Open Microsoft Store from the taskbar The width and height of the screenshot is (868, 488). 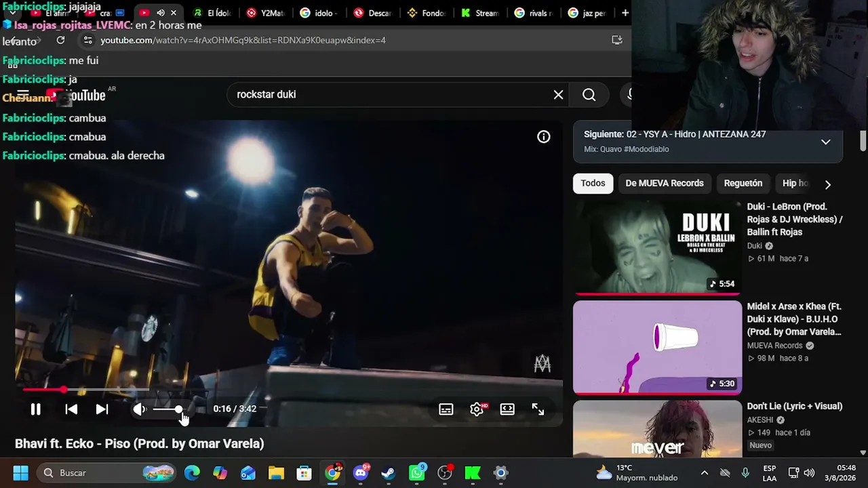(x=304, y=473)
